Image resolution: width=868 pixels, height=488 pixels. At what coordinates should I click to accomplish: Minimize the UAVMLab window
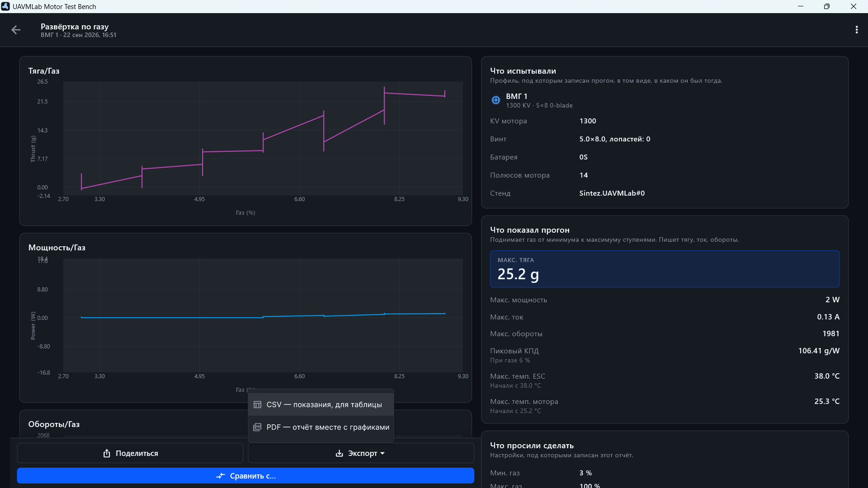pyautogui.click(x=801, y=6)
